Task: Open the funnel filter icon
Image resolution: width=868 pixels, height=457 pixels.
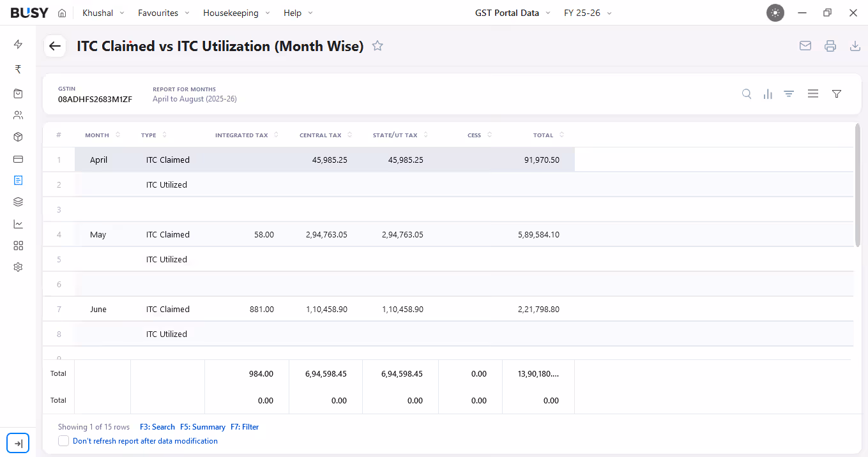Action: [837, 94]
